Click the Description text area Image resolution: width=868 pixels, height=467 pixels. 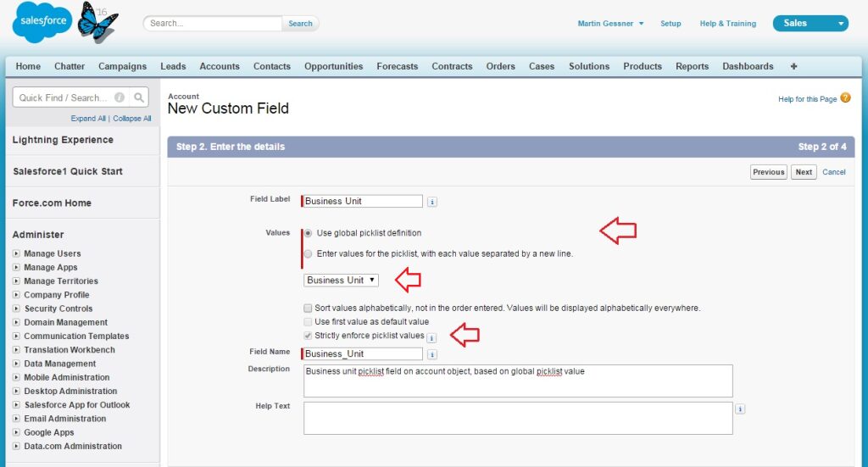[518, 381]
